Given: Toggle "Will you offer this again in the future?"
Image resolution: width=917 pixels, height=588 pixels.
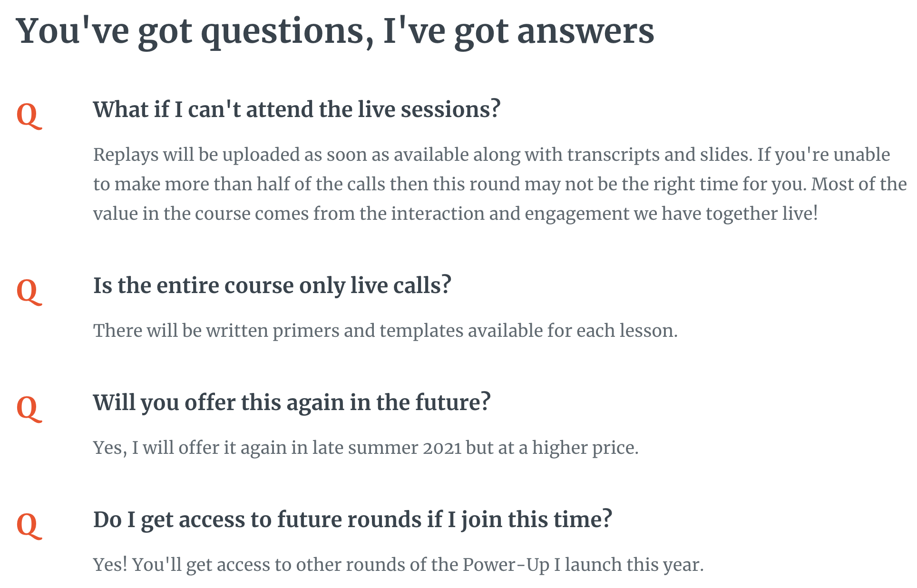Looking at the screenshot, I should click(x=292, y=402).
